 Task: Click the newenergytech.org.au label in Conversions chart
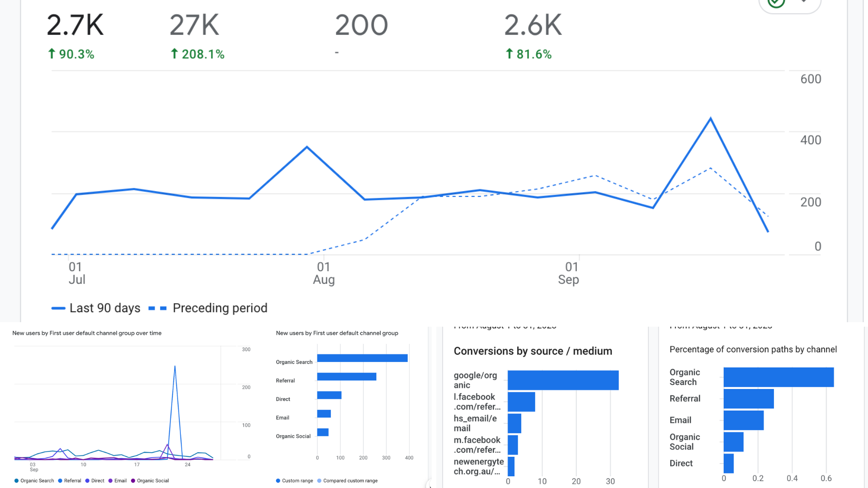pyautogui.click(x=478, y=466)
